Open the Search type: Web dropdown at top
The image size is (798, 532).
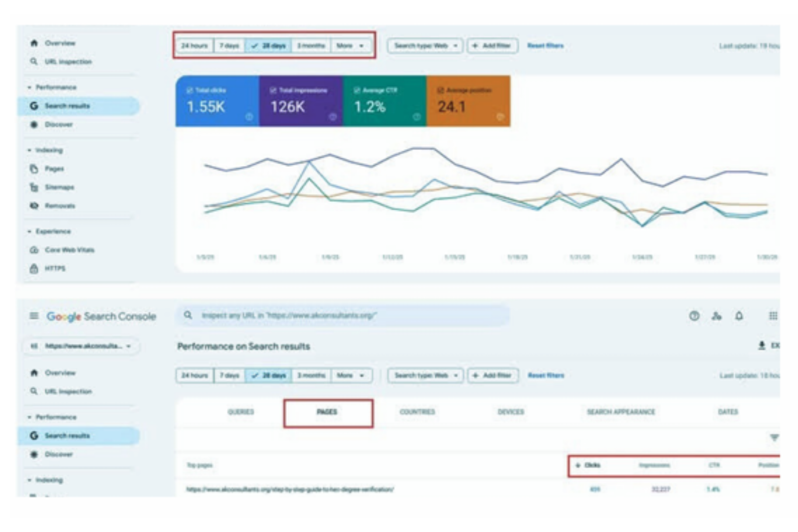pyautogui.click(x=425, y=46)
